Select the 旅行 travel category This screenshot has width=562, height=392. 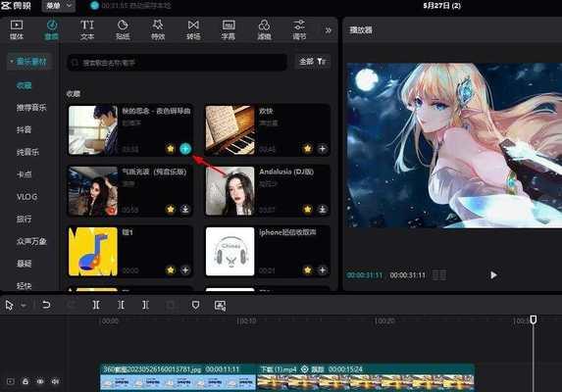point(24,219)
